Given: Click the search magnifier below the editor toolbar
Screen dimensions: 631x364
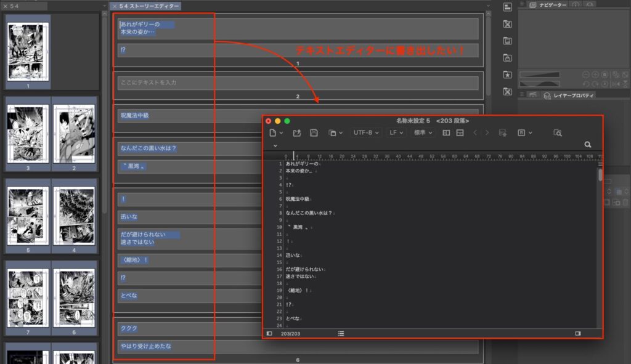Looking at the screenshot, I should click(587, 144).
